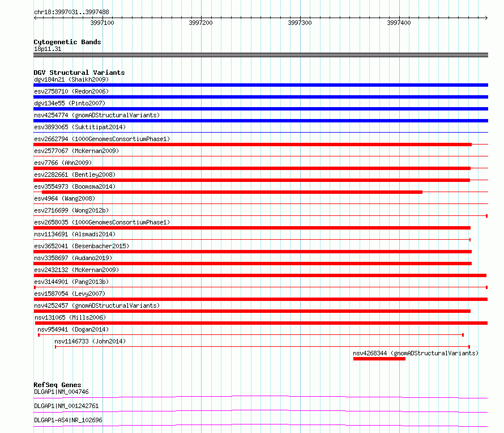Click the short nsv4268344 red feature bar
The height and width of the screenshot is (433, 504).
(x=379, y=359)
